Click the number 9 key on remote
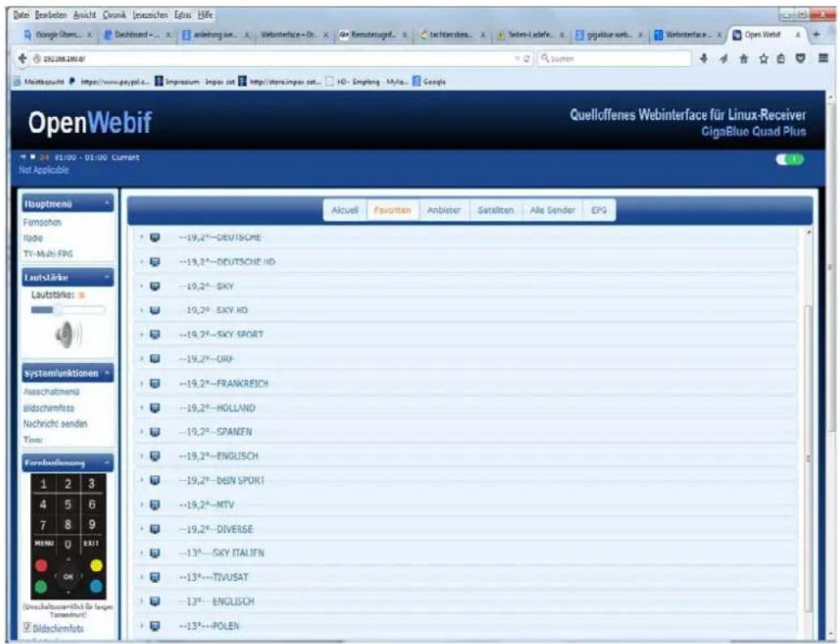 coord(92,525)
